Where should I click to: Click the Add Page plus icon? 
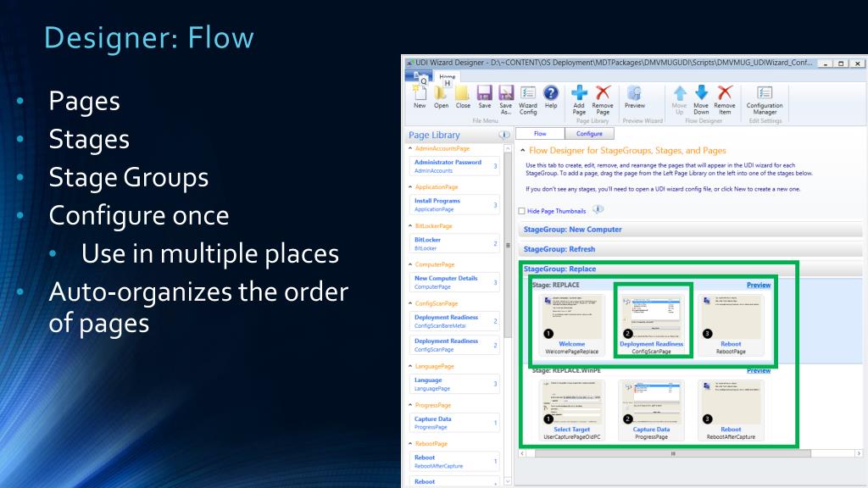[x=579, y=93]
